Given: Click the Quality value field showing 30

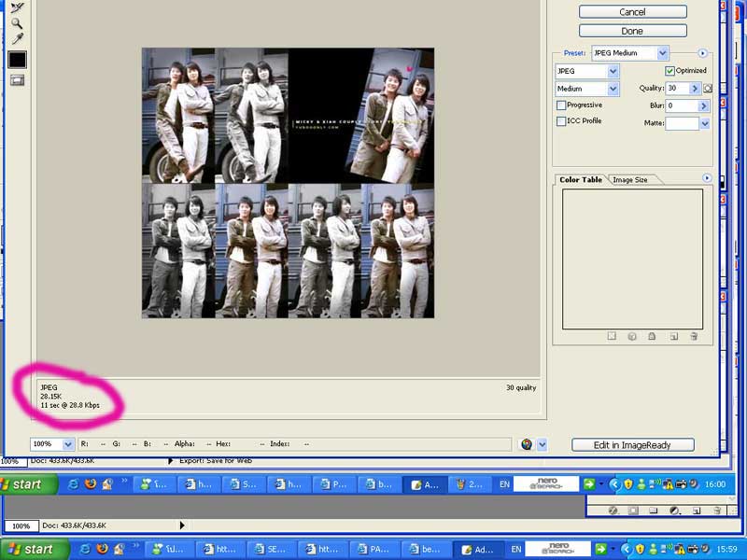Looking at the screenshot, I should (x=677, y=88).
